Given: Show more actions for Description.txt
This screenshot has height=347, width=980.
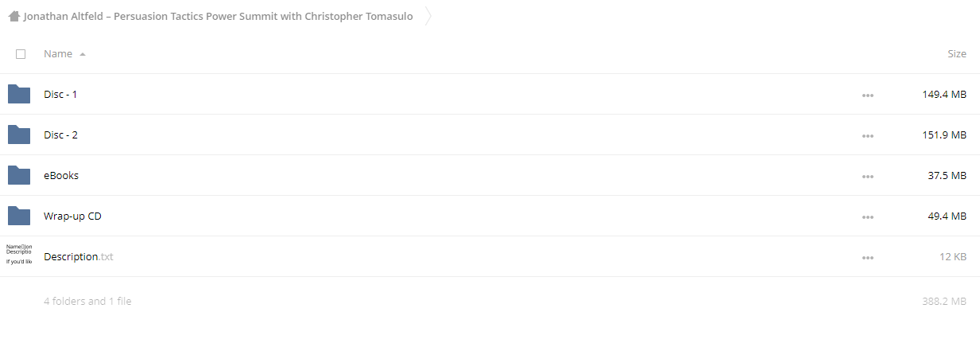Looking at the screenshot, I should [867, 257].
